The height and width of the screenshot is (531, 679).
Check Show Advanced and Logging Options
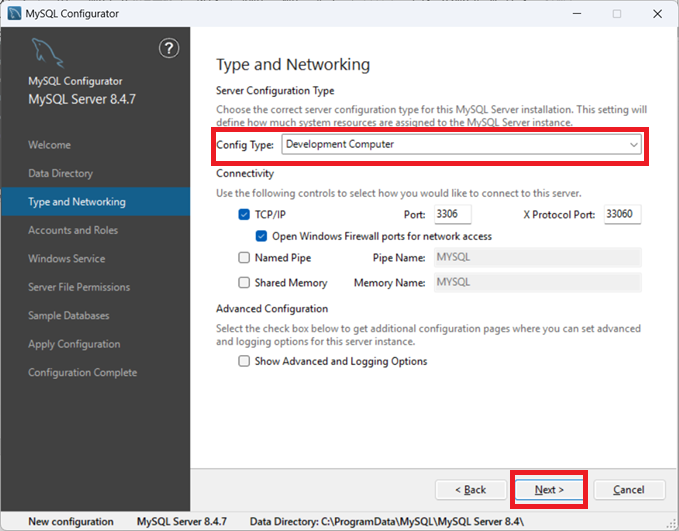tap(245, 361)
